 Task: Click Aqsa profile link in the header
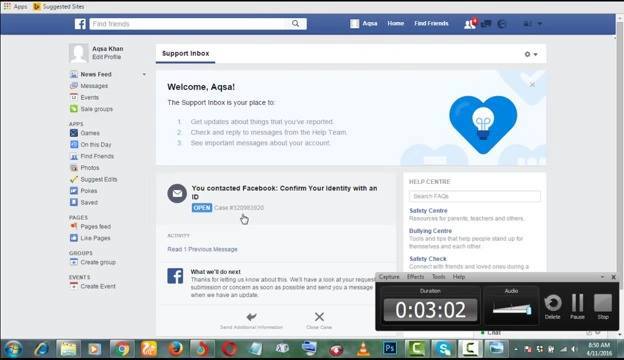click(364, 23)
